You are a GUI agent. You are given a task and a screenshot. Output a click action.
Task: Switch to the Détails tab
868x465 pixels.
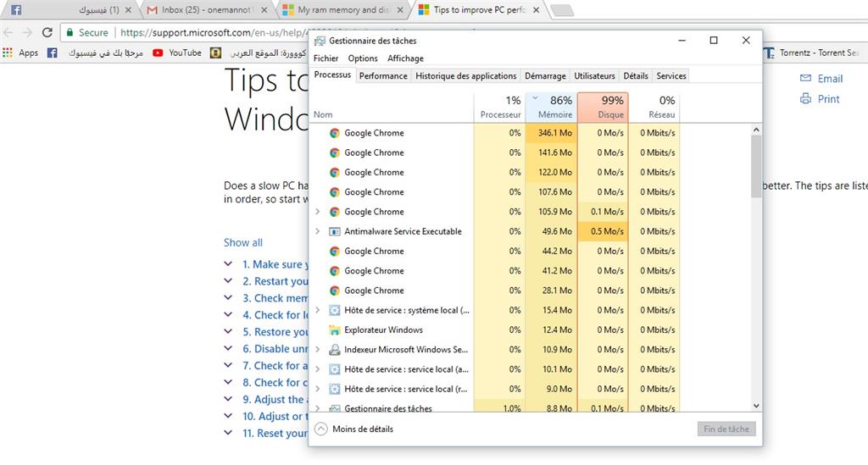(636, 75)
